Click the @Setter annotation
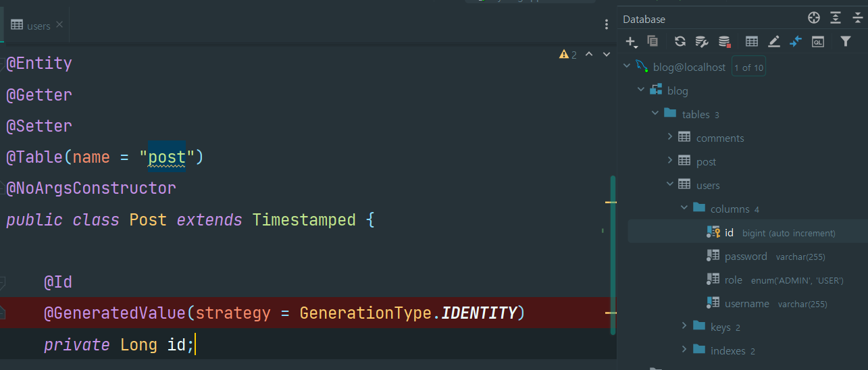The image size is (868, 370). pos(39,126)
